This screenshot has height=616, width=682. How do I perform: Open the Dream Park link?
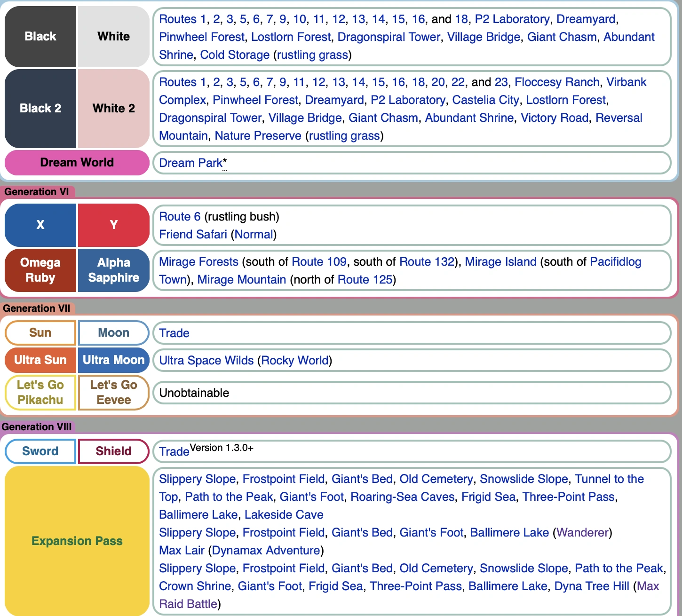(190, 163)
